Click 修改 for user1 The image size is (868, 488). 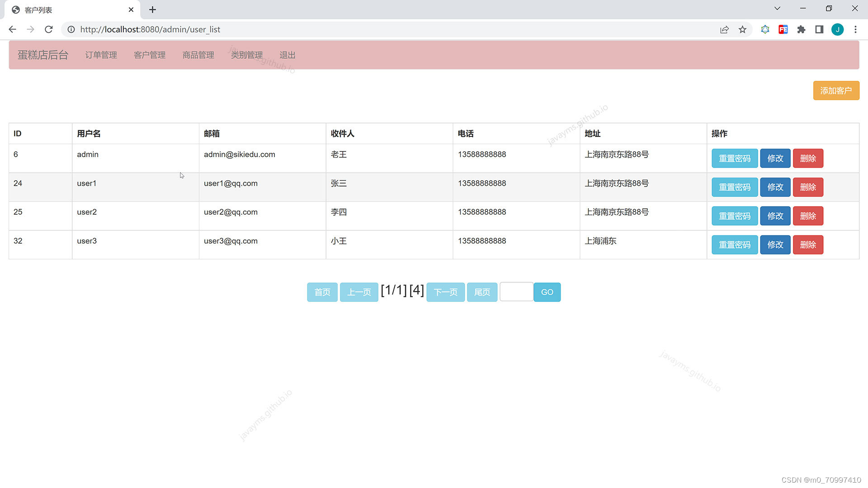coord(775,187)
